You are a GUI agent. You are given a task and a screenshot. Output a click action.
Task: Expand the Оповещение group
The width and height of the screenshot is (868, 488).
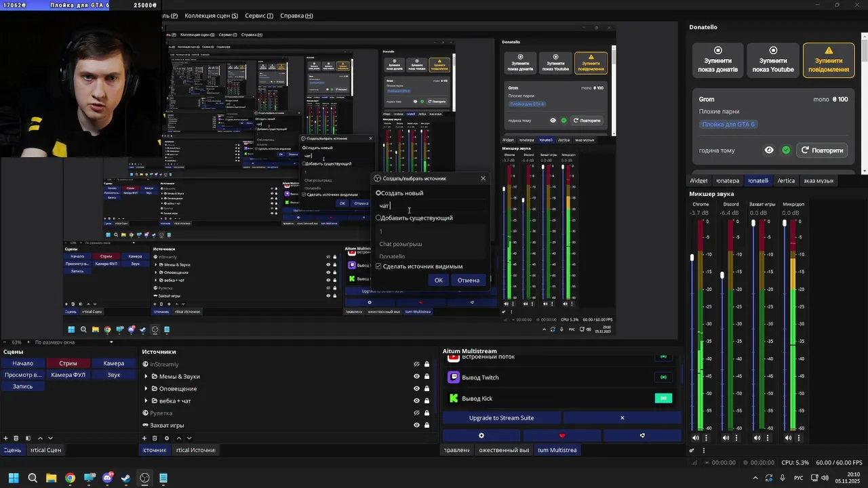pos(146,389)
